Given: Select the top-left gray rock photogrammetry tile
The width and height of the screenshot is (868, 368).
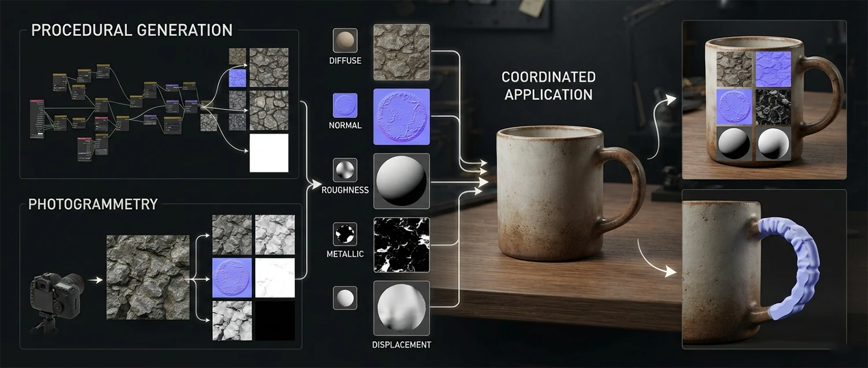Looking at the screenshot, I should [x=232, y=234].
